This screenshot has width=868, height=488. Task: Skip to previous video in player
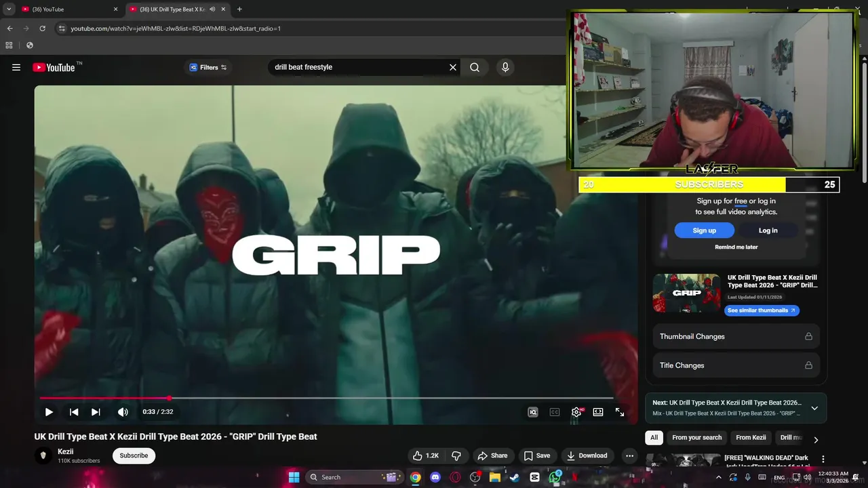[x=74, y=411]
